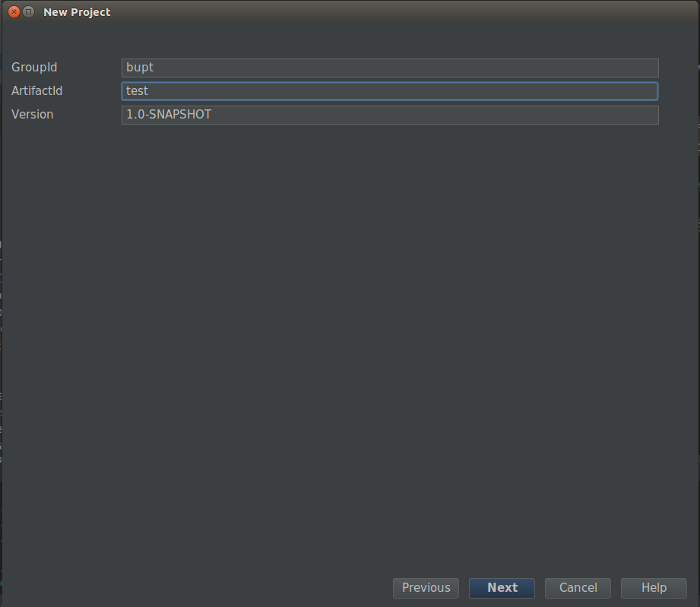Click the New Project title text
Screen dimensions: 700x607
coord(77,12)
